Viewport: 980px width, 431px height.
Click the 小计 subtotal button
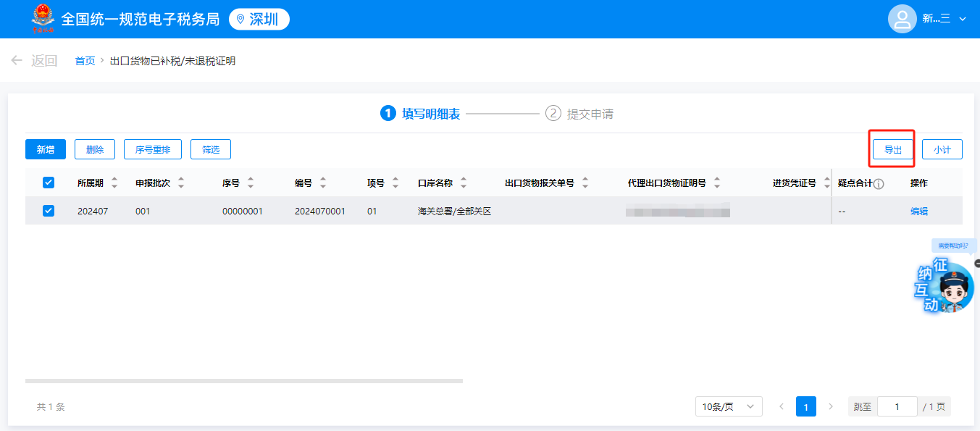[x=942, y=149]
